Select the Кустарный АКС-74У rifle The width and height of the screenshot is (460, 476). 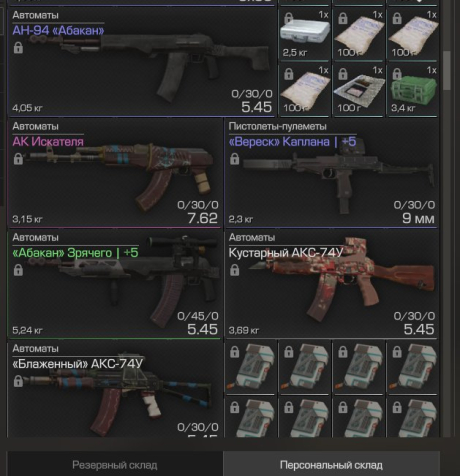[331, 284]
